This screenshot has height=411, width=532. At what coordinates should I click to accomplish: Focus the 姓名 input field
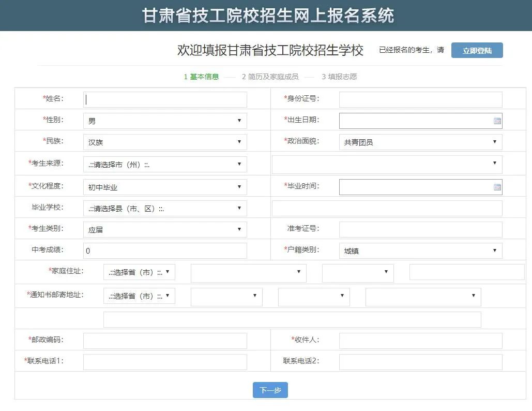coord(165,99)
